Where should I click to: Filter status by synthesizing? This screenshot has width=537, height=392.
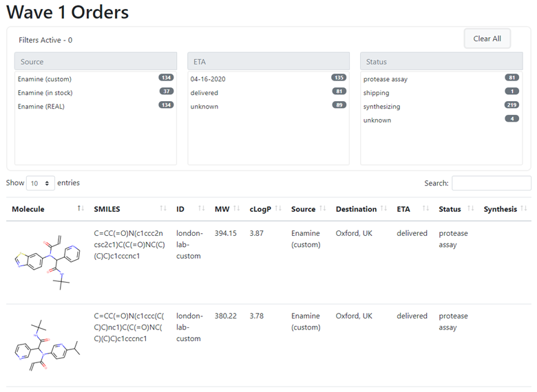pyautogui.click(x=381, y=107)
